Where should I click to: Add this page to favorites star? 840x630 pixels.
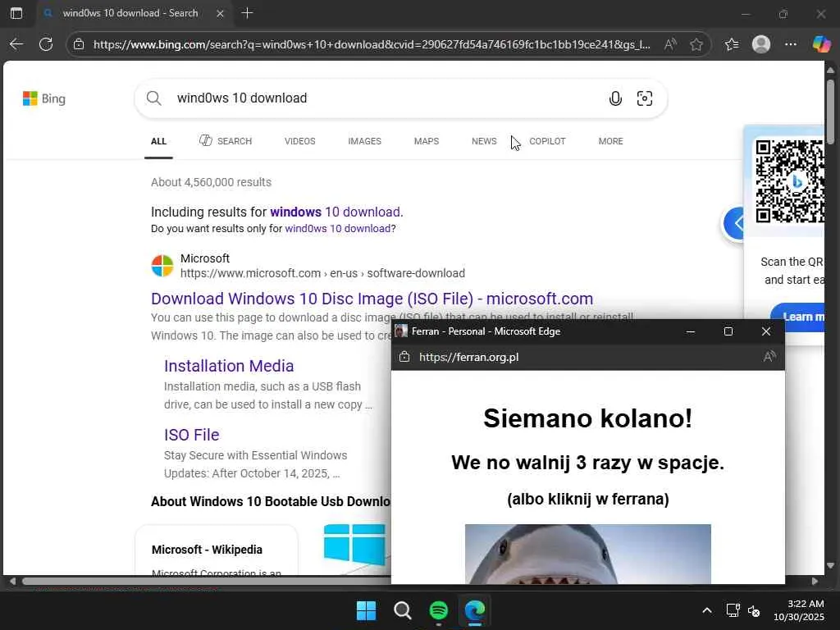click(x=696, y=44)
